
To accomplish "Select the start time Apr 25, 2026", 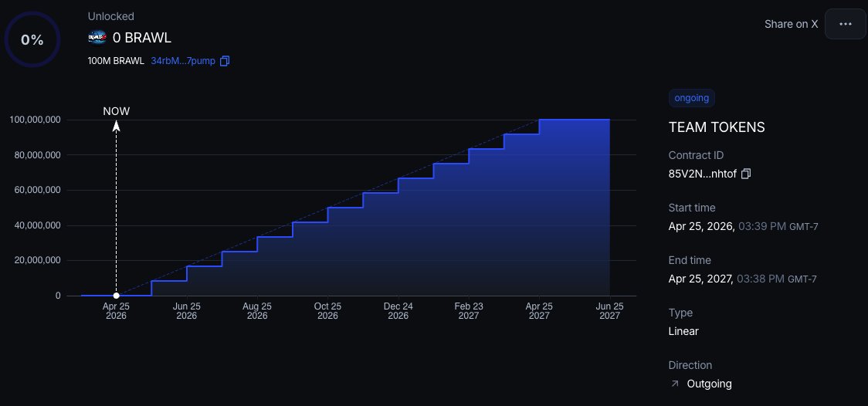I will 701,226.
